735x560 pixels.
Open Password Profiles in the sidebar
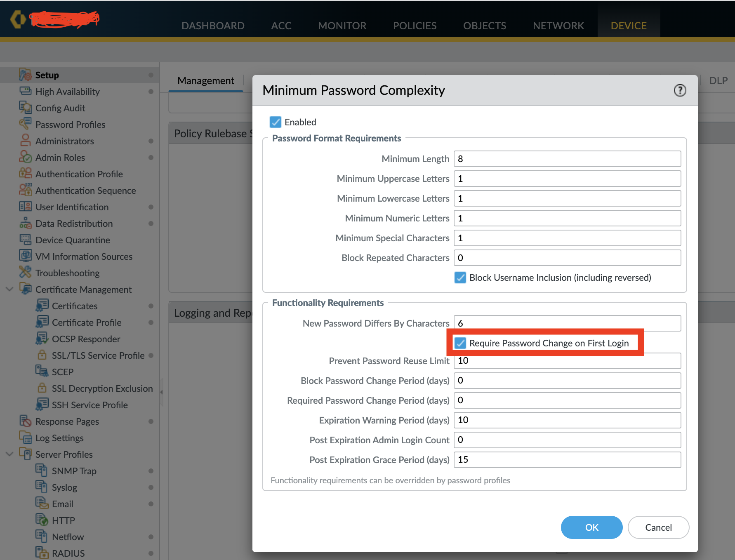point(71,125)
